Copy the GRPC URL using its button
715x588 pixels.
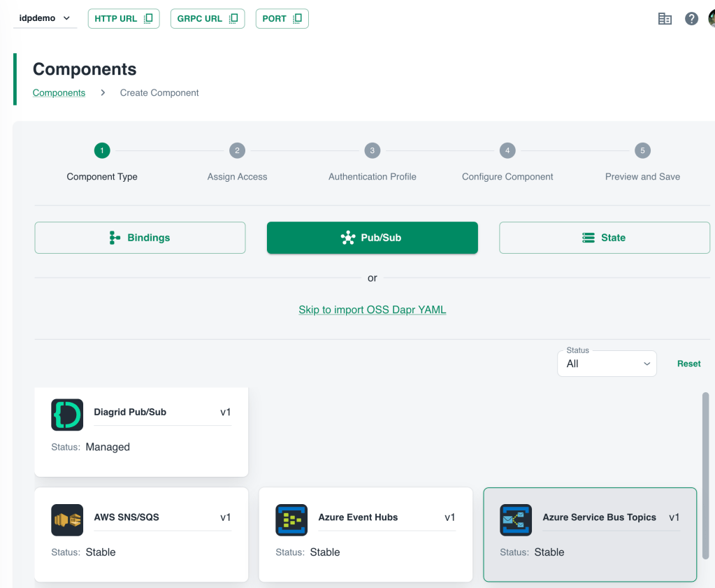(208, 19)
